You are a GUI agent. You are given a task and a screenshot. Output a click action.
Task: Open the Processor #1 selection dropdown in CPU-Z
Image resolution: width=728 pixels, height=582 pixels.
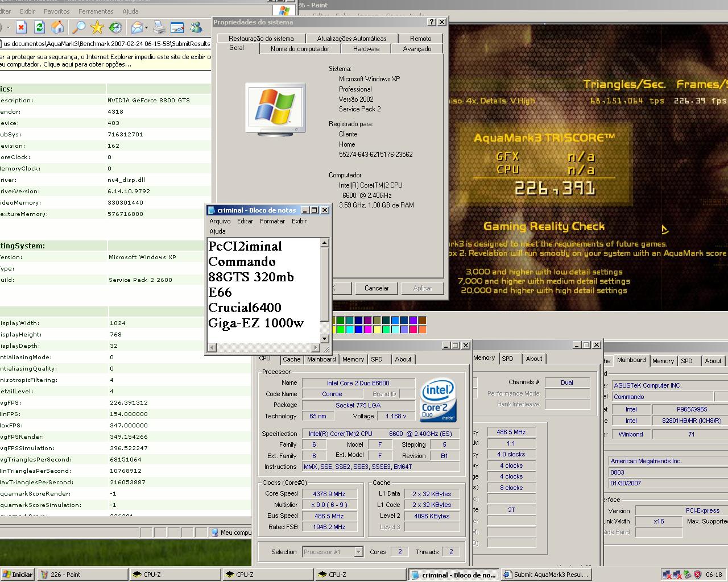pyautogui.click(x=358, y=551)
